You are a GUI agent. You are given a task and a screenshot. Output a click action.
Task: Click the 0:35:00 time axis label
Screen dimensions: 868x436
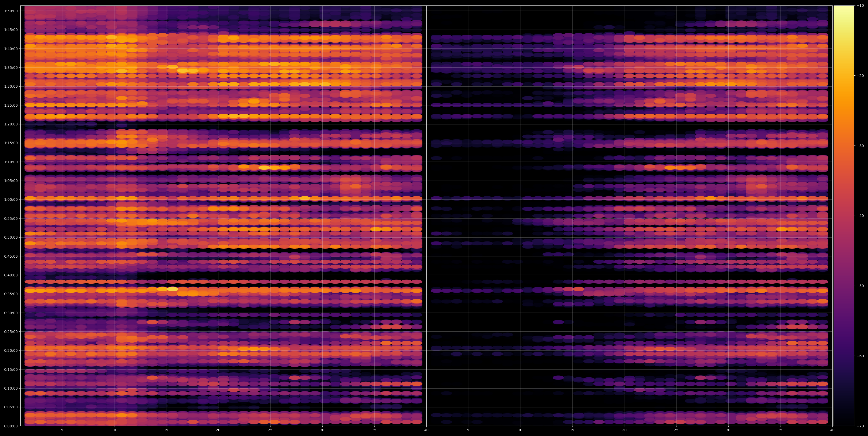(x=11, y=294)
